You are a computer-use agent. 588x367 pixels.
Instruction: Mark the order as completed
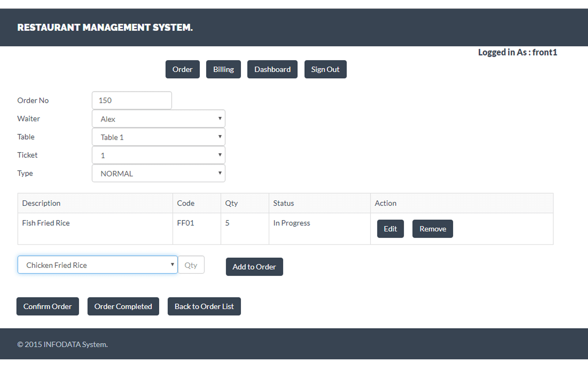click(123, 306)
